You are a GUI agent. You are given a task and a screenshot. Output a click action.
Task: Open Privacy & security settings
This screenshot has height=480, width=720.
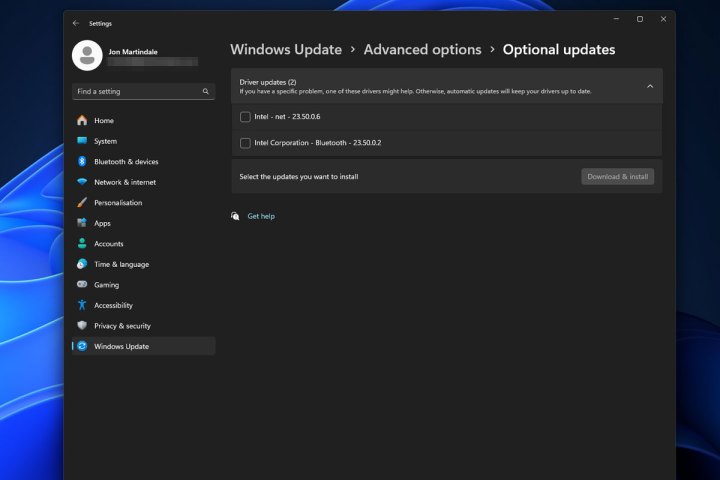coord(143,326)
